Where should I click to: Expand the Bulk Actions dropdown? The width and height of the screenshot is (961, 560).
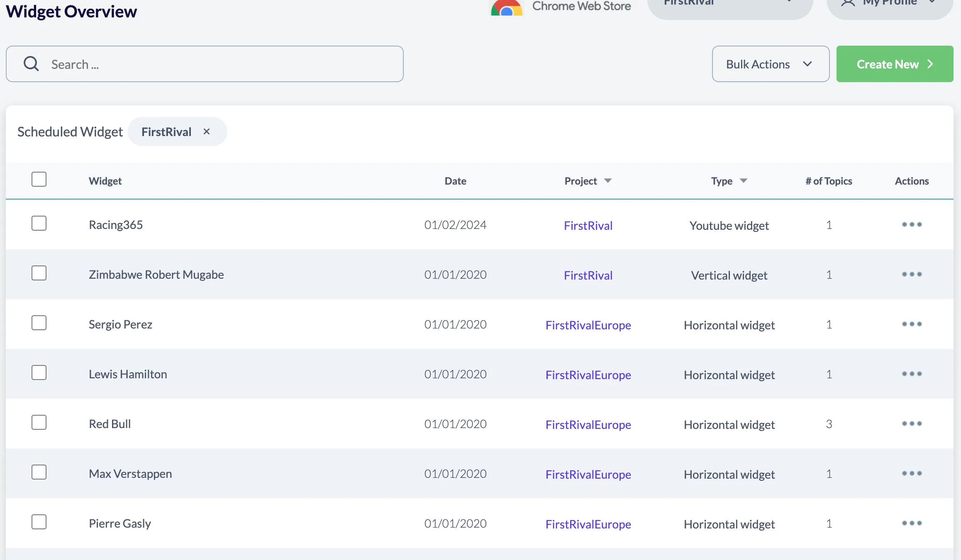pos(771,64)
